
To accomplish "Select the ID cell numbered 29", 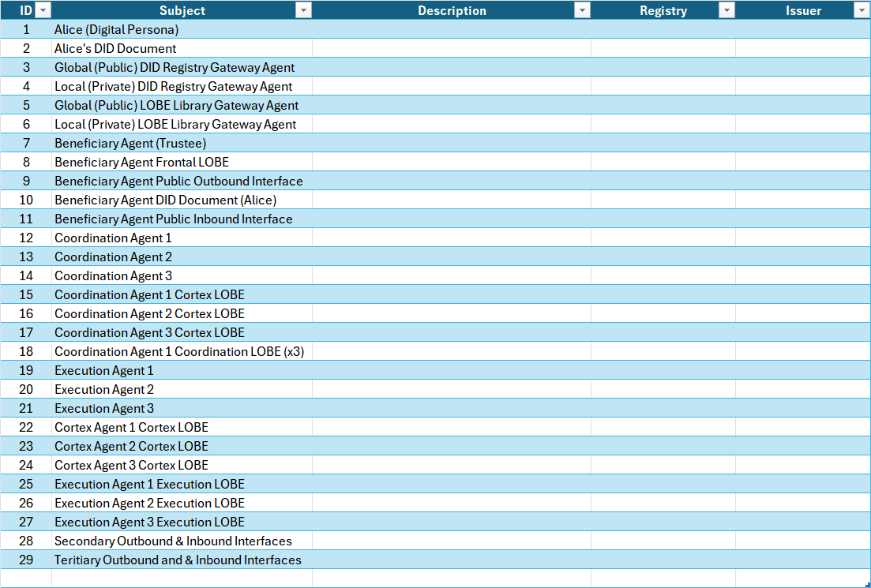I will pos(26,560).
